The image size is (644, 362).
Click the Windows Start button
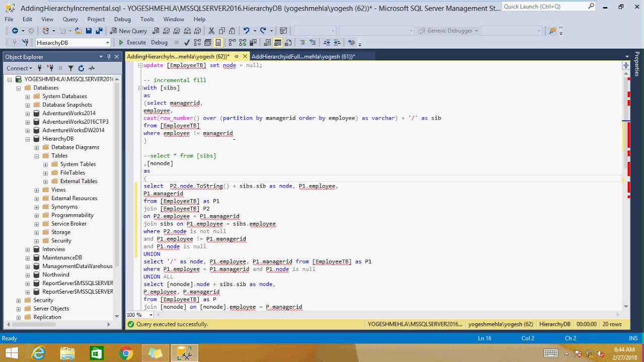11,353
